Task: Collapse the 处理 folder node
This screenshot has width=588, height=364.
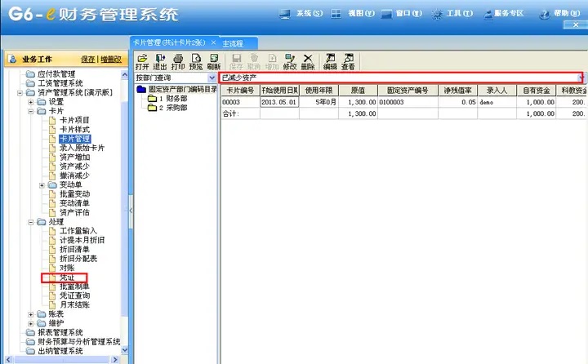Action: [31, 222]
